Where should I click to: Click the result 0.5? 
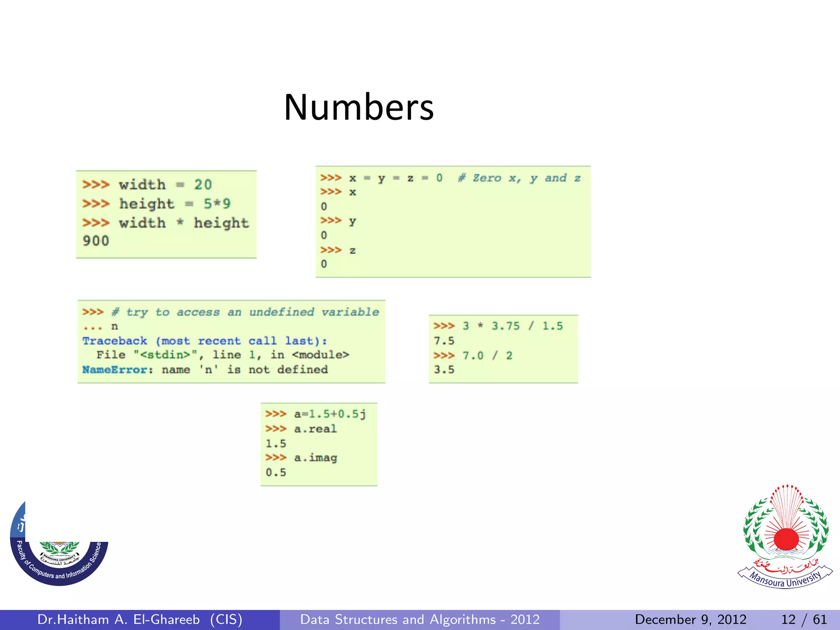pyautogui.click(x=276, y=472)
